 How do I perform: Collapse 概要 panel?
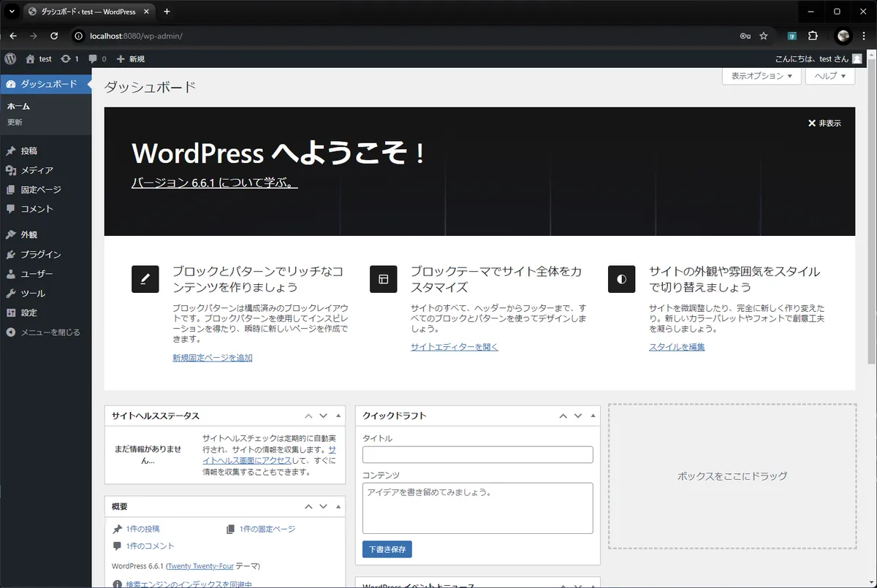(x=338, y=506)
